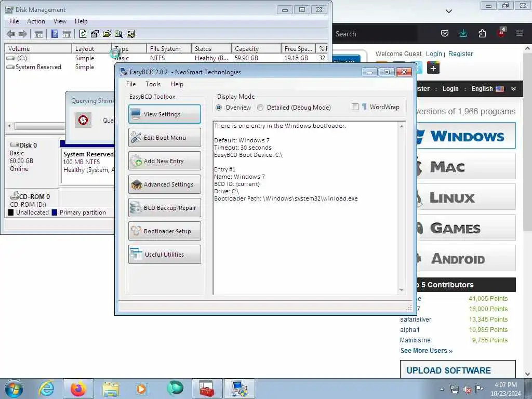This screenshot has width=532, height=399.
Task: Open Windows Start orb
Action: [x=14, y=389]
